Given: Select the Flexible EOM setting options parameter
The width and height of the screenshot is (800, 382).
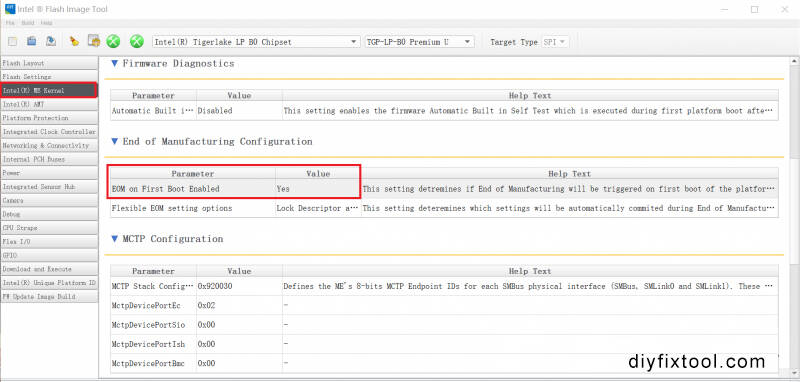Looking at the screenshot, I should tap(193, 208).
